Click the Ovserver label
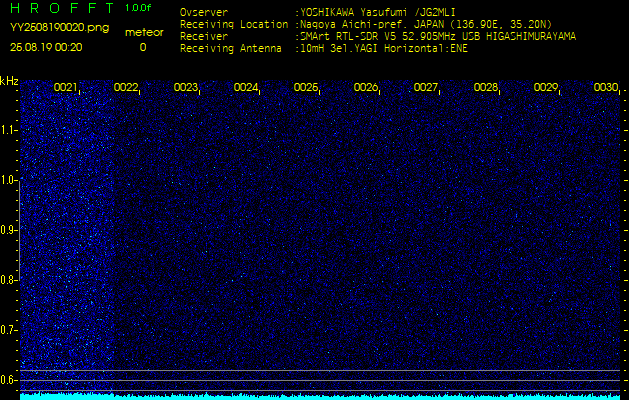Screen dimensions: 629x400 pyautogui.click(x=204, y=12)
